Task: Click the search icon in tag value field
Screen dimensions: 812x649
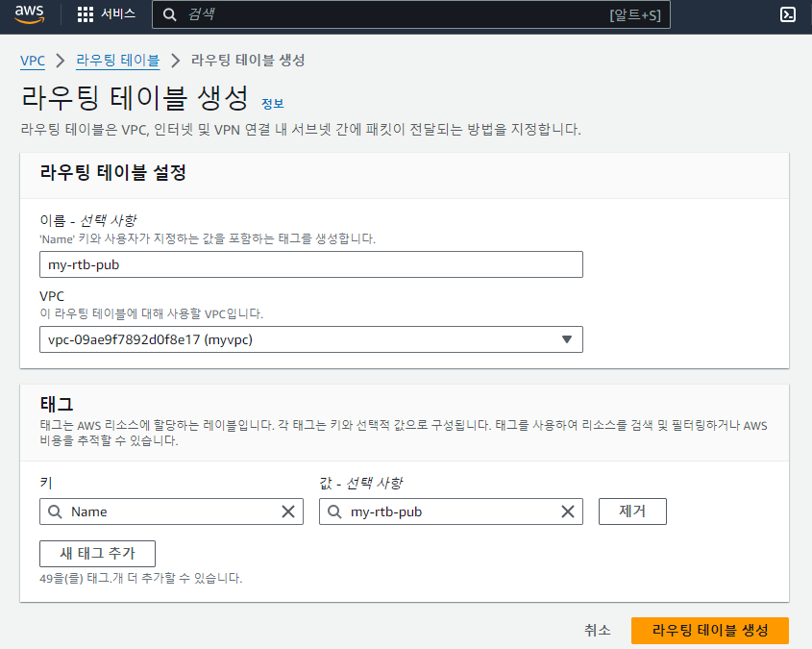Action: point(334,512)
